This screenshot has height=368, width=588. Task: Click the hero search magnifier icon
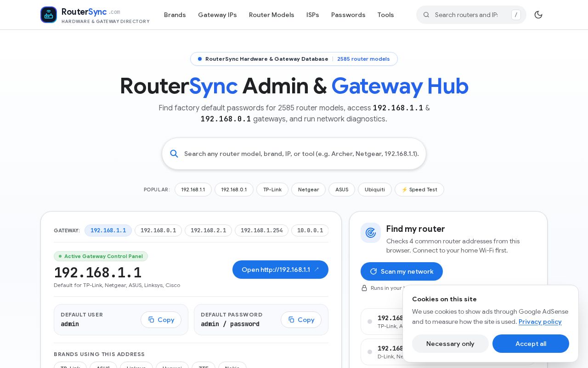pyautogui.click(x=174, y=154)
